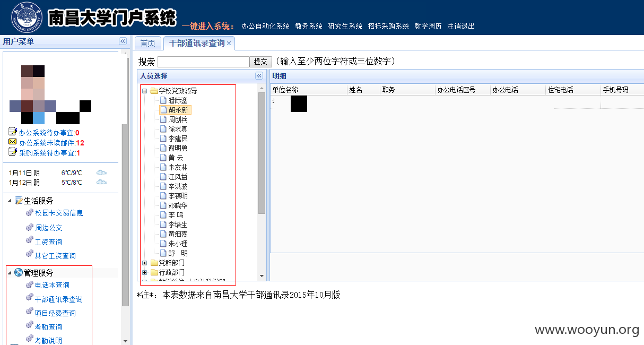Click the tree panel scroll-down arrow
Viewport: 644px width, 345px height.
point(262,276)
